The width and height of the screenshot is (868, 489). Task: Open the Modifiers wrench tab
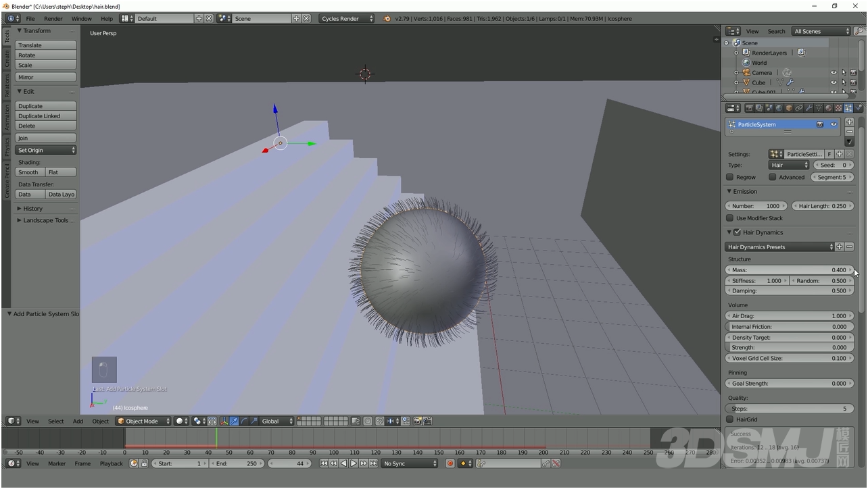click(x=809, y=108)
